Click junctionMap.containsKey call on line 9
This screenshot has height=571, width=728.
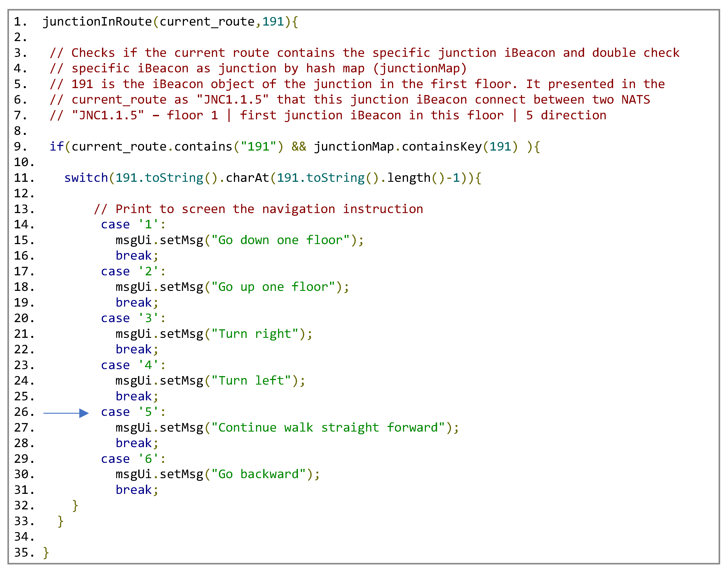[398, 146]
